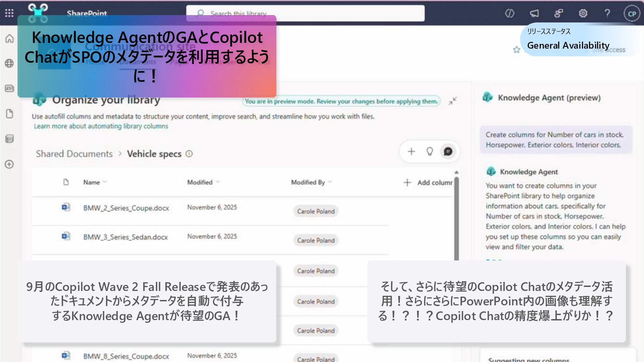
Task: Open the app launcher waffle icon
Action: 9,13
